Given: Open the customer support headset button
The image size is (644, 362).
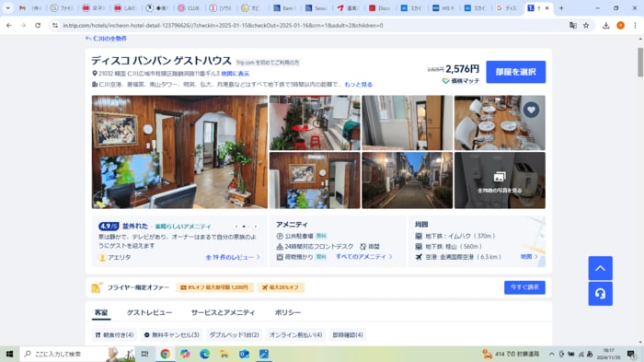Looking at the screenshot, I should (x=600, y=294).
